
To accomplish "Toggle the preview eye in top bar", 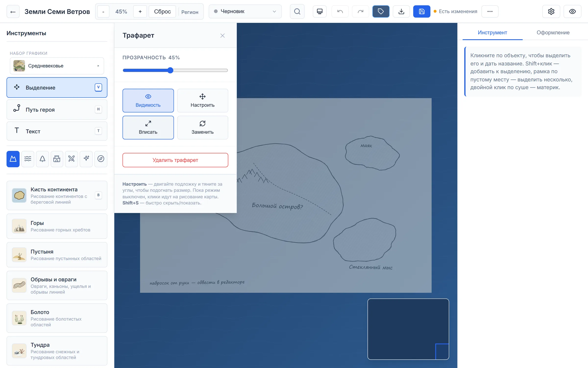I will 572,12.
